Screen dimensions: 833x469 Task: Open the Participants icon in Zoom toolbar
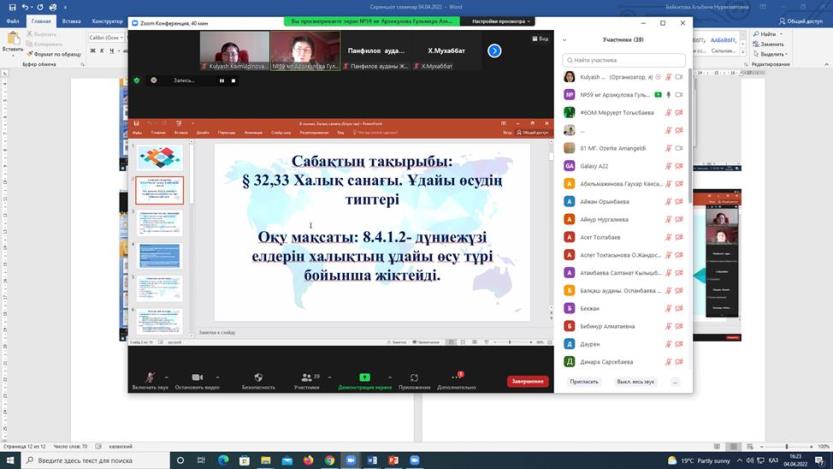tap(306, 378)
